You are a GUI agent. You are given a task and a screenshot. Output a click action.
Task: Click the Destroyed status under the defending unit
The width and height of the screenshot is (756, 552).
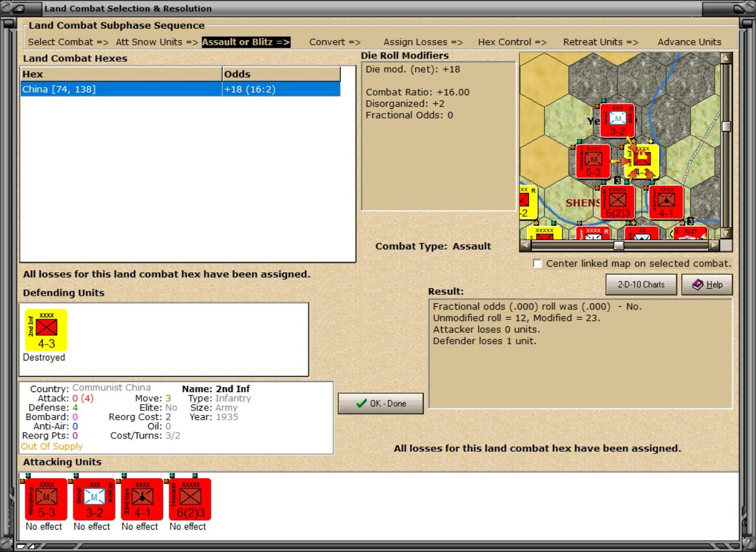pyautogui.click(x=44, y=358)
